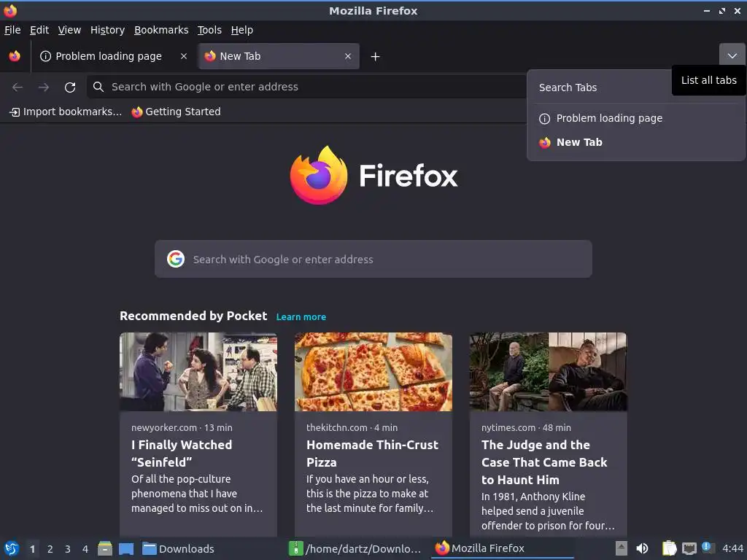
Task: Click the taskbar clock showing 4:44
Action: [x=732, y=548]
